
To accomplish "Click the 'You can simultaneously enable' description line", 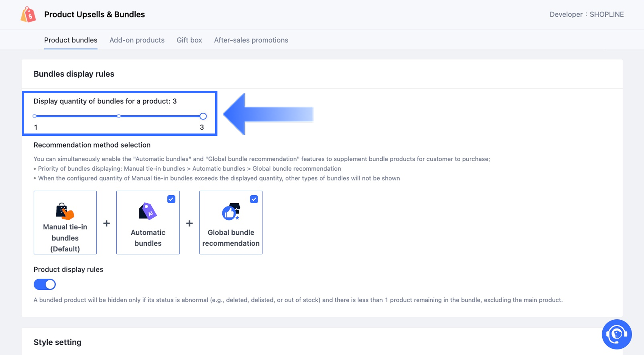I will (262, 159).
